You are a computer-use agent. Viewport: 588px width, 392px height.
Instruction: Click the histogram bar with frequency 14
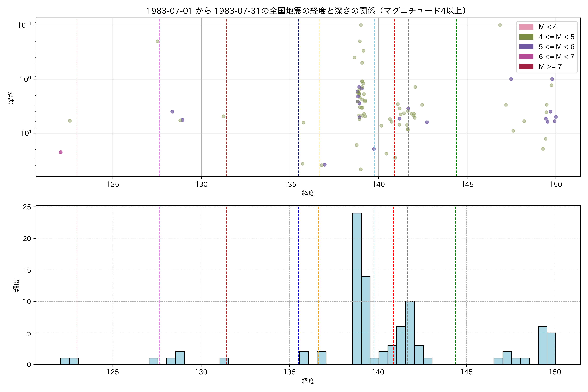(366, 320)
